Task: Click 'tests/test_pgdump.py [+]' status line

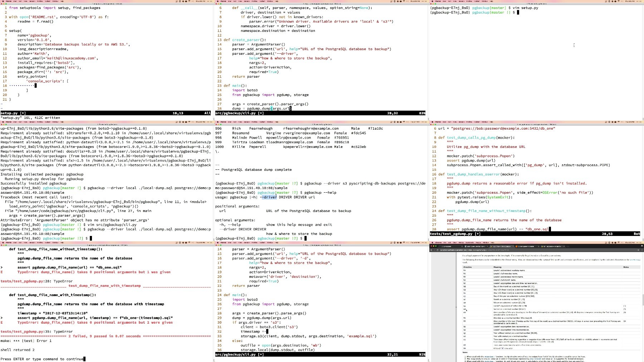Action: [455, 234]
